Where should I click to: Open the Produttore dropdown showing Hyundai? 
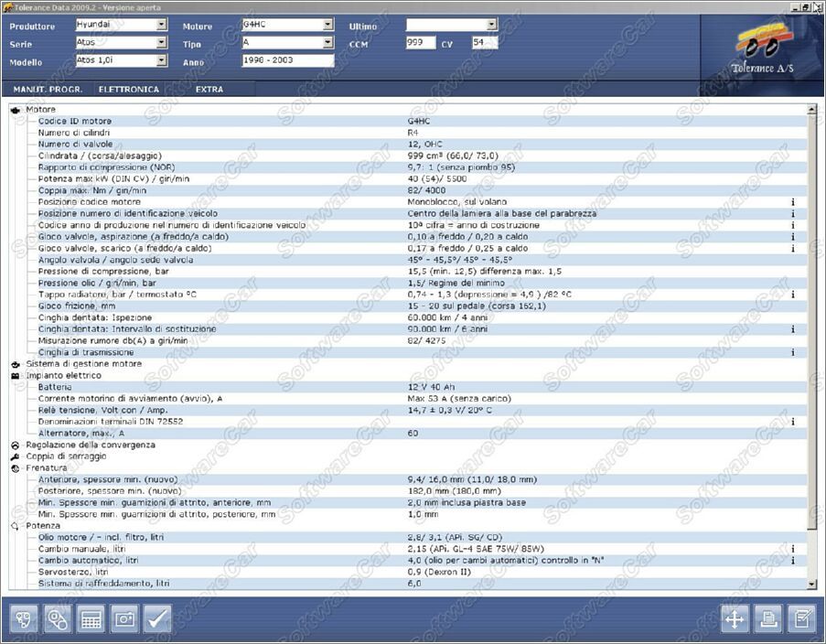[162, 26]
